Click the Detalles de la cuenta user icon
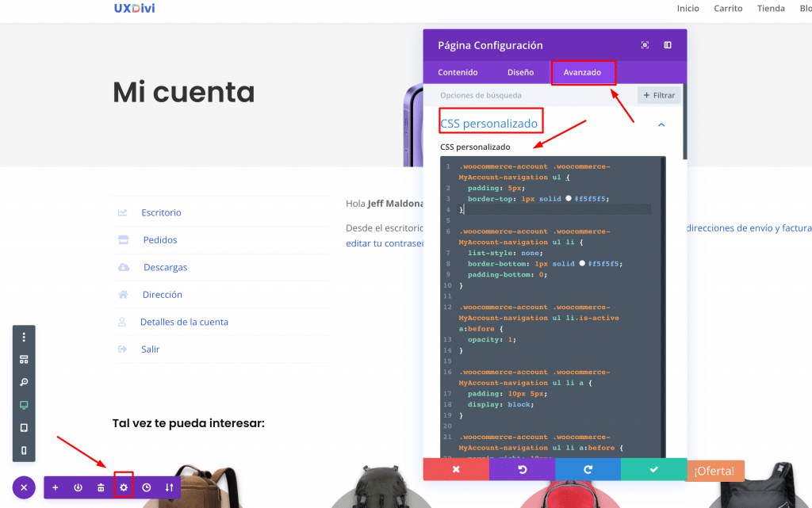This screenshot has height=508, width=812. pyautogui.click(x=122, y=322)
